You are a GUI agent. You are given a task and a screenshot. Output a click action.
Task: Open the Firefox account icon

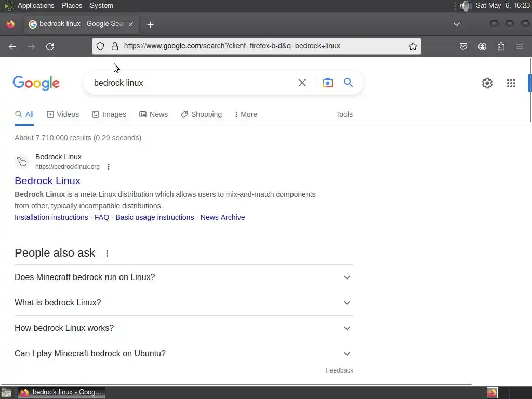click(x=482, y=46)
